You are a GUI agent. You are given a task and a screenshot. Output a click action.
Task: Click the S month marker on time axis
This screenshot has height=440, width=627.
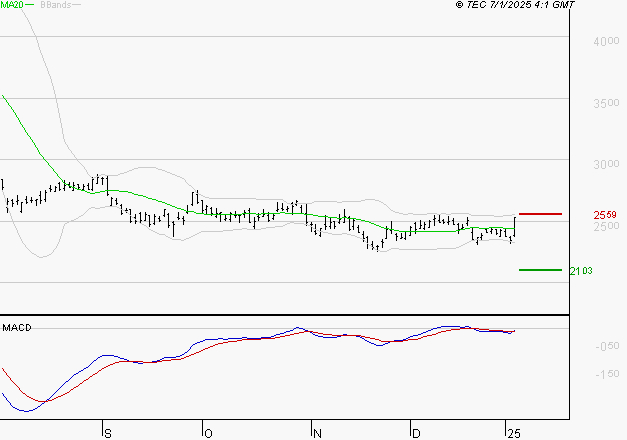click(107, 432)
